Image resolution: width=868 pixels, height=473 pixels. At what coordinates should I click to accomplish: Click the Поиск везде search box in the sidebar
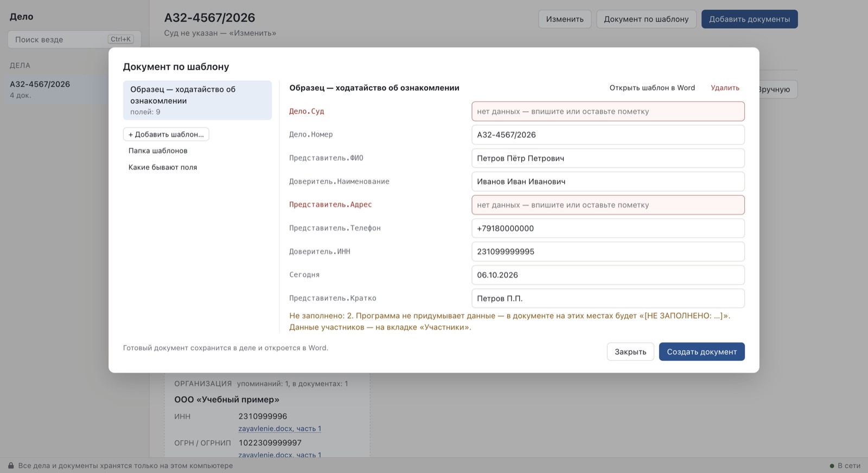[74, 39]
